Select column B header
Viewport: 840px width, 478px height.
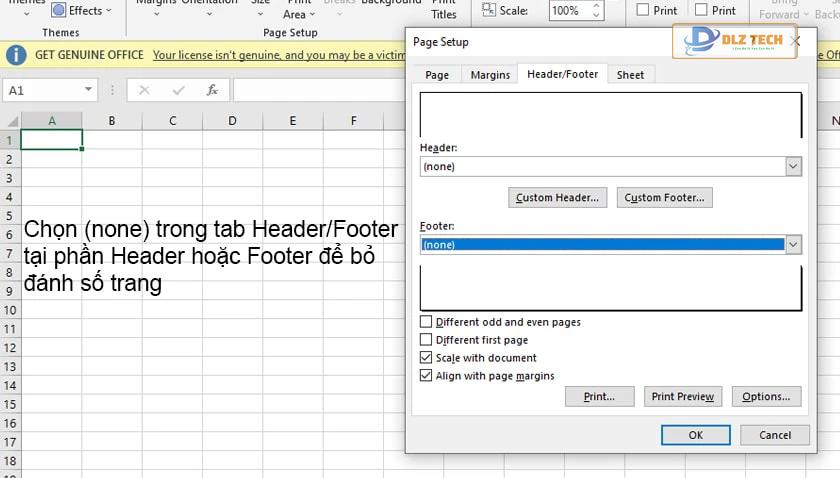pyautogui.click(x=112, y=121)
